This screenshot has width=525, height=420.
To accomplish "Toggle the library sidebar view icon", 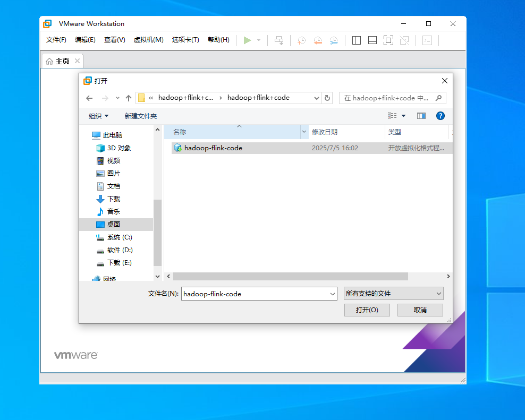I will 357,40.
